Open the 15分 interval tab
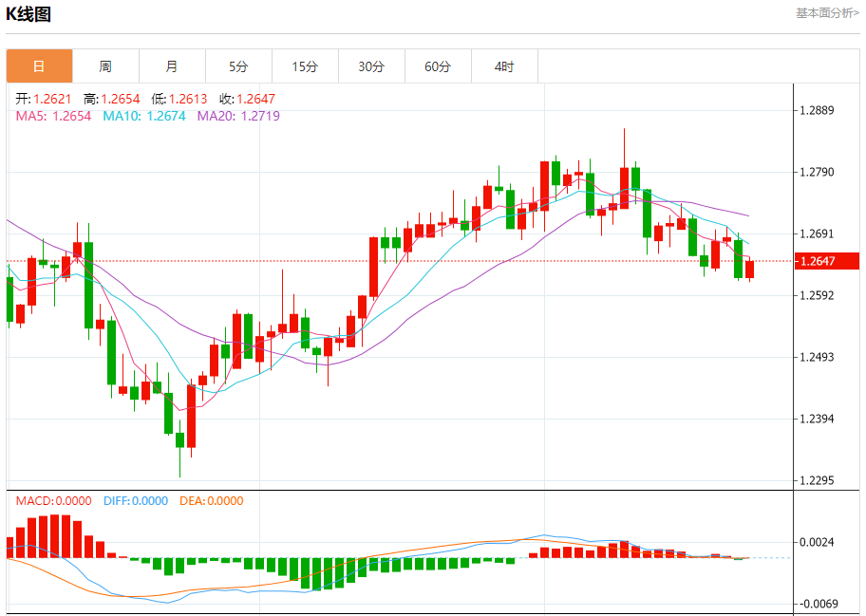Viewport: 866px width, 616px height. 306,66
